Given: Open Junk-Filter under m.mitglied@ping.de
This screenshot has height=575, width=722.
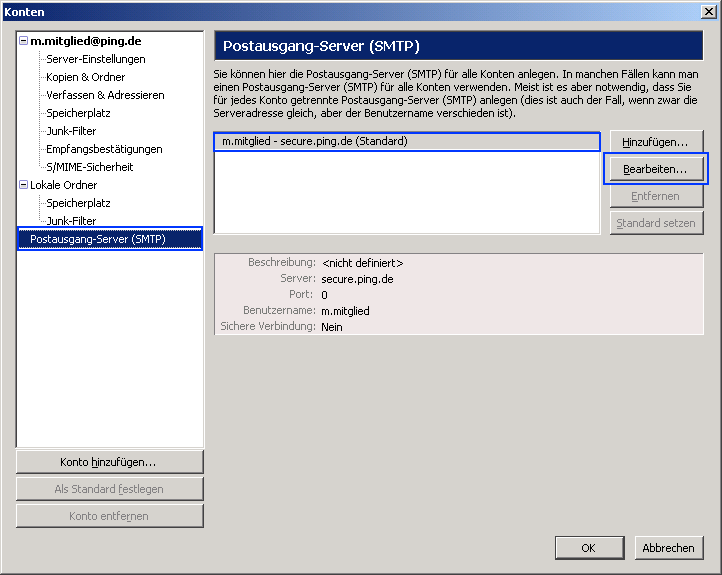Looking at the screenshot, I should point(71,131).
